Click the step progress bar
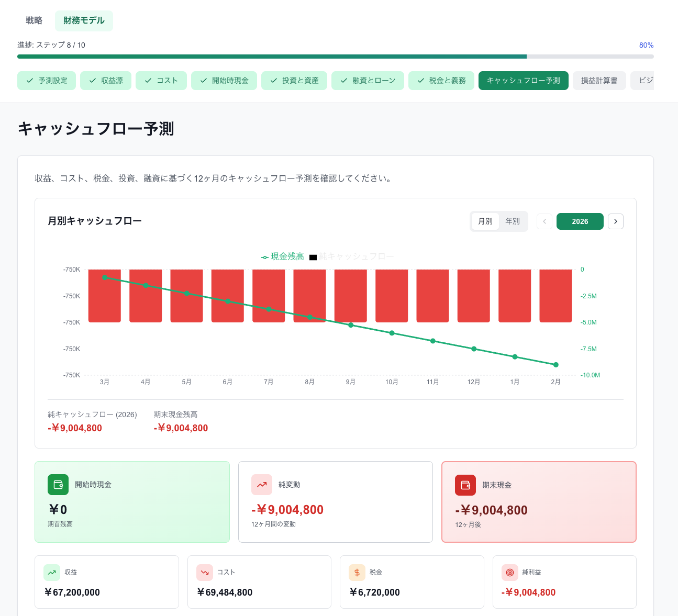This screenshot has width=678, height=616. coord(336,57)
